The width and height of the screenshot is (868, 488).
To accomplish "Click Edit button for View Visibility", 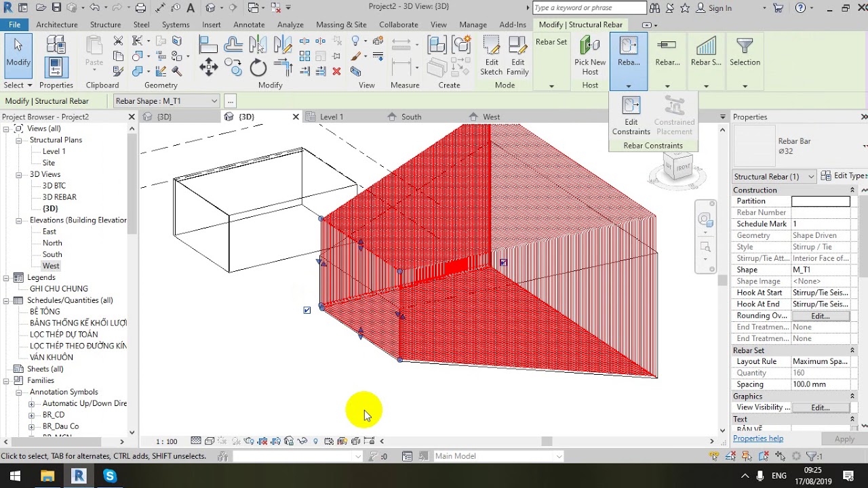I will click(x=821, y=407).
